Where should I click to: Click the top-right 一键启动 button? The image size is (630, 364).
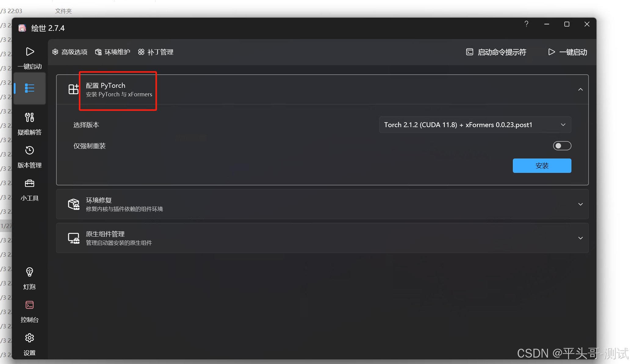tap(567, 52)
